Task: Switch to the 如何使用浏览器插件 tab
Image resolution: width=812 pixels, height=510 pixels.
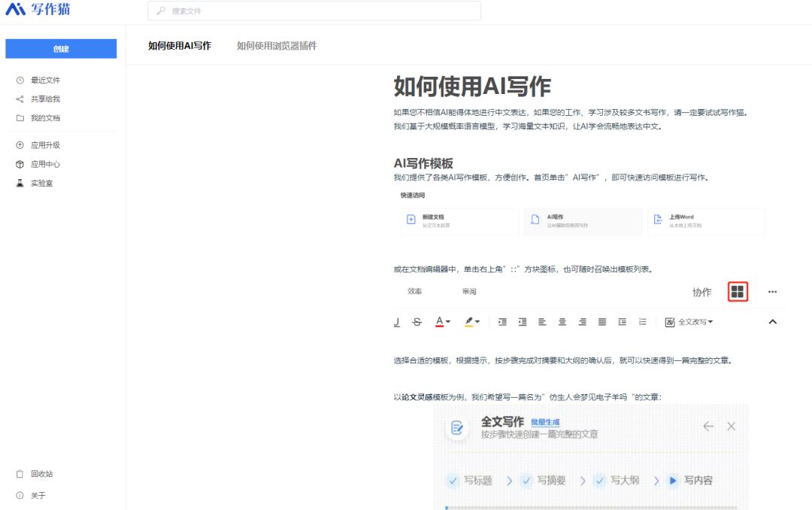Action: point(277,46)
